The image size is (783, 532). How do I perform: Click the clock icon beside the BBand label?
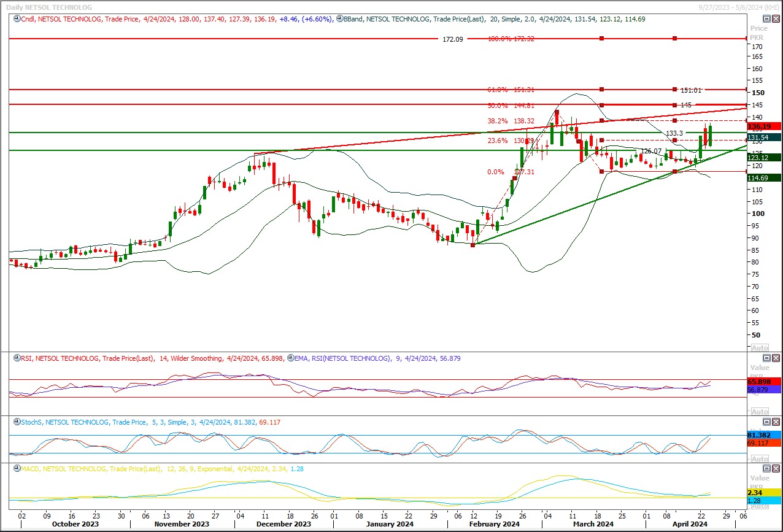coord(339,19)
